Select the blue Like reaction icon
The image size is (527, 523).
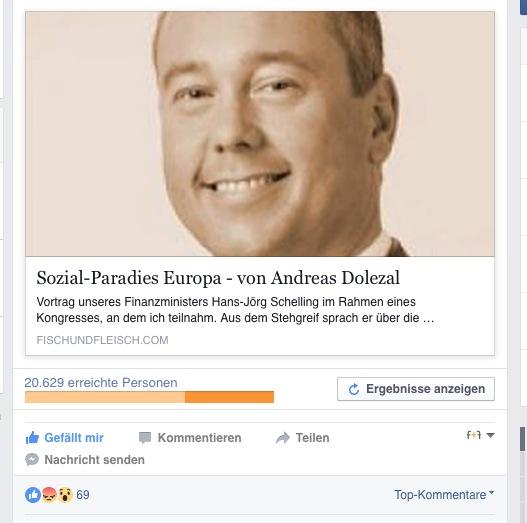pyautogui.click(x=33, y=495)
